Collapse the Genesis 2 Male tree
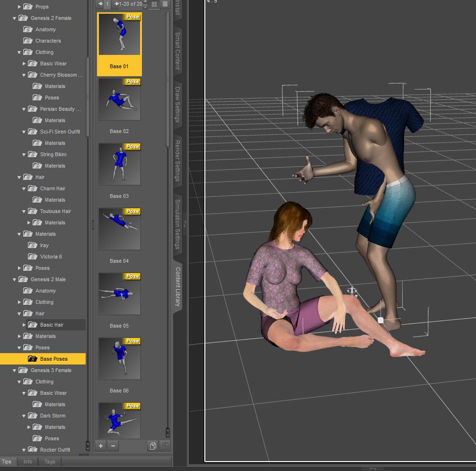Image resolution: width=476 pixels, height=471 pixels. click(14, 279)
